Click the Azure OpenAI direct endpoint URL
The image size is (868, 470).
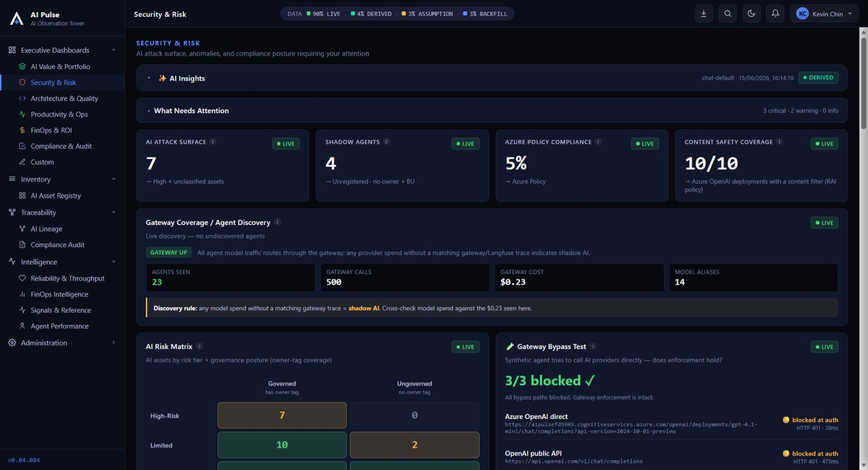631,428
